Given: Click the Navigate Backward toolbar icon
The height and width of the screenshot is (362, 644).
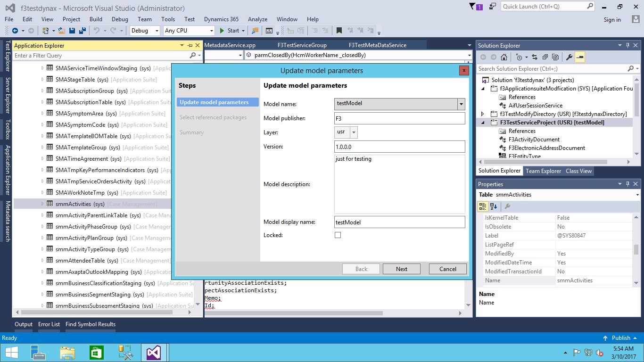Looking at the screenshot, I should point(15,31).
